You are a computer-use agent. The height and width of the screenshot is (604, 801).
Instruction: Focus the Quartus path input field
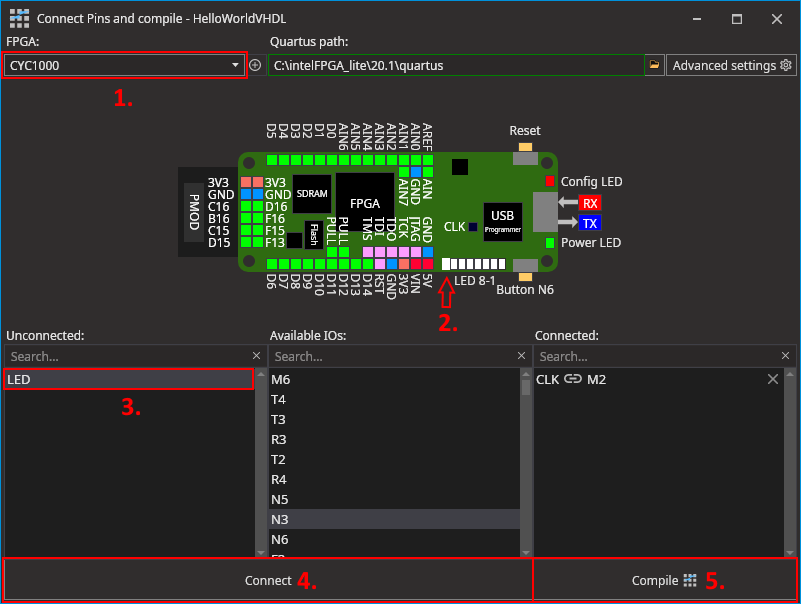click(456, 65)
